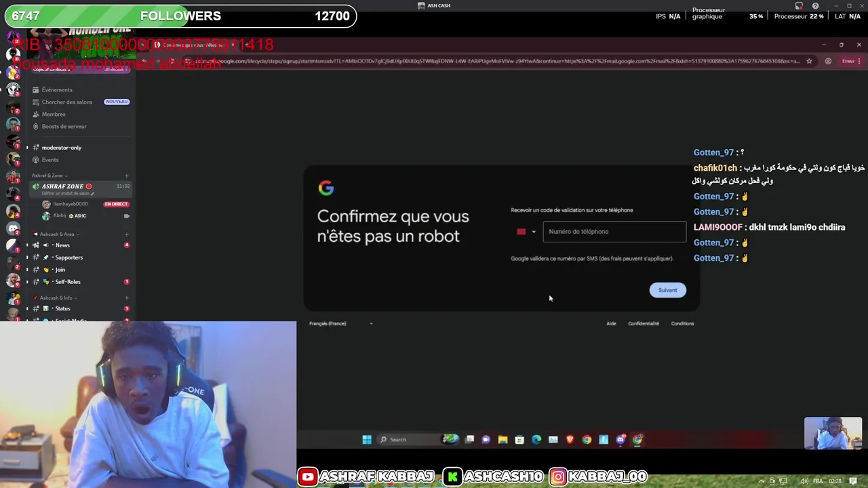
Task: Collapse the Ashcash & Info category
Action: tap(56, 298)
